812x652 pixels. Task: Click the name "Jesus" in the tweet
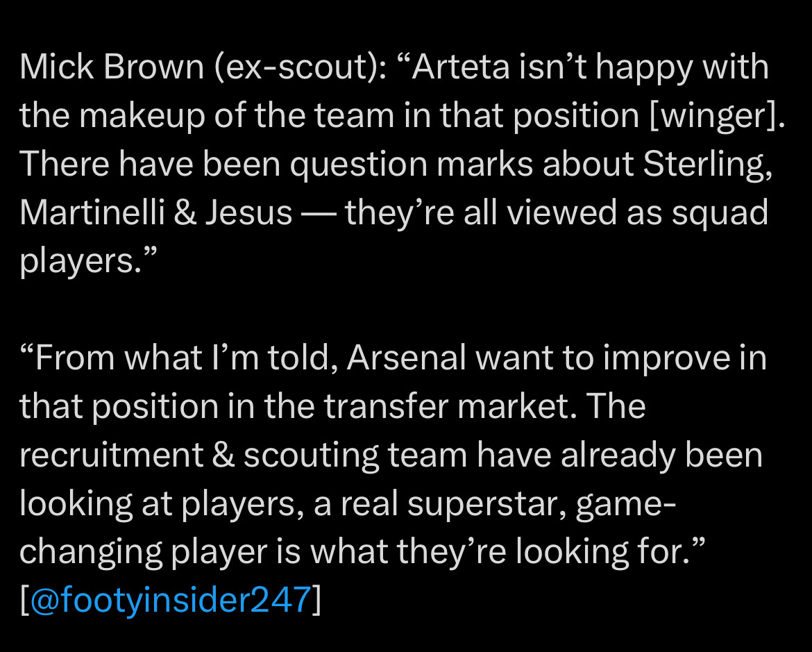click(x=249, y=212)
